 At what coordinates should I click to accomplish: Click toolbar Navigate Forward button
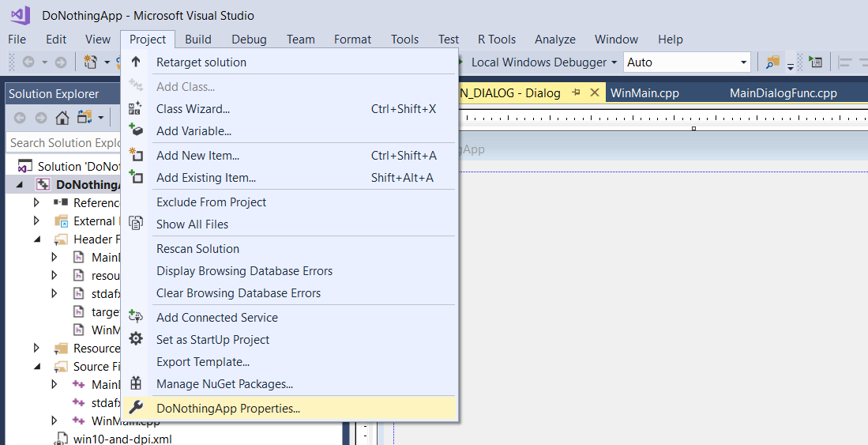coord(61,62)
